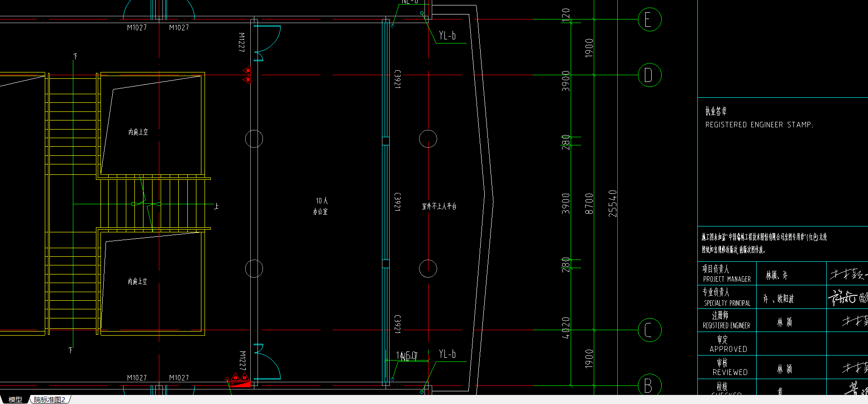
Task: Select the axis bubble labeled E
Action: tap(649, 19)
